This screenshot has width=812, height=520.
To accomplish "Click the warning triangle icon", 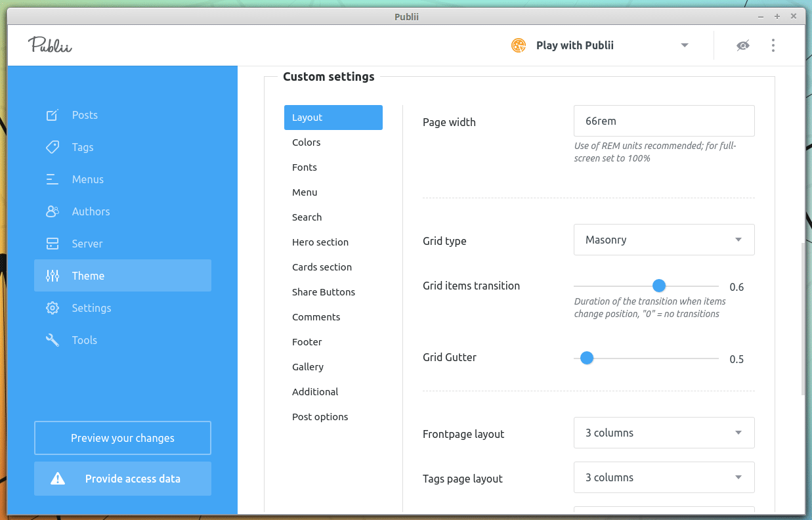I will 58,479.
